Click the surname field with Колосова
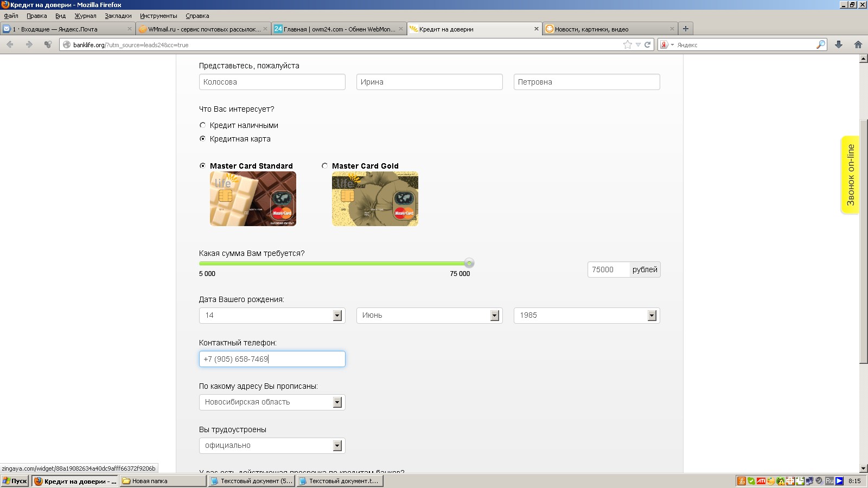868x488 pixels. pos(272,82)
